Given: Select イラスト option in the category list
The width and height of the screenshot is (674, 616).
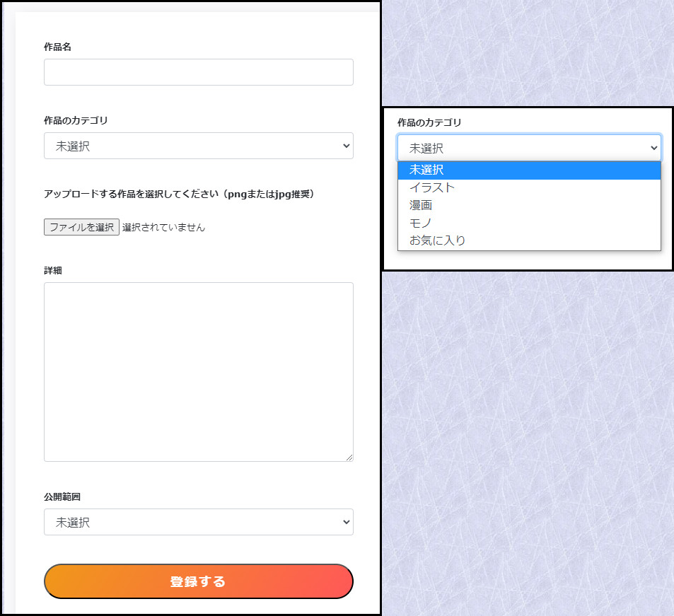Looking at the screenshot, I should (529, 187).
